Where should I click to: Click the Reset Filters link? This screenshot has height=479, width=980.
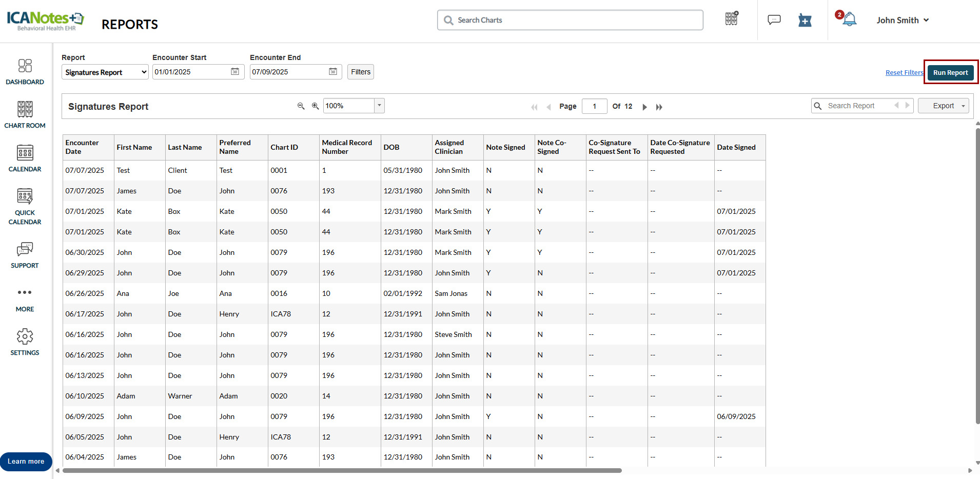pyautogui.click(x=904, y=73)
